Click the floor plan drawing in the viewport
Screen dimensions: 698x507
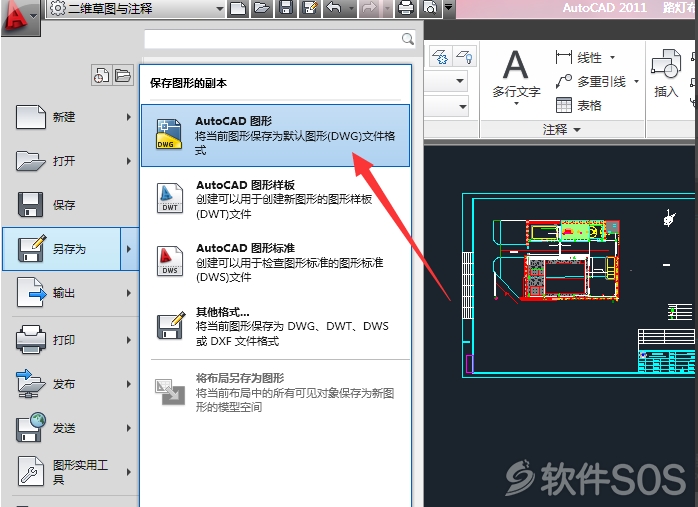(x=556, y=260)
